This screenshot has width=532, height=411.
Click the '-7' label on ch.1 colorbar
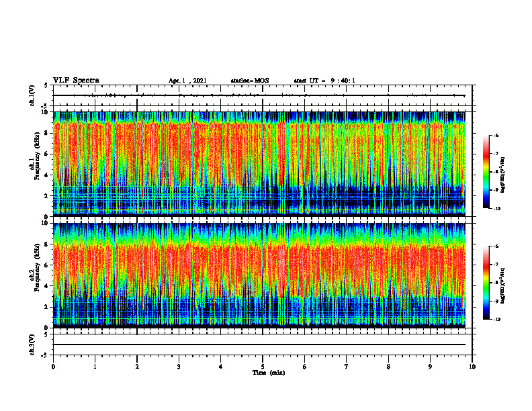pos(496,154)
